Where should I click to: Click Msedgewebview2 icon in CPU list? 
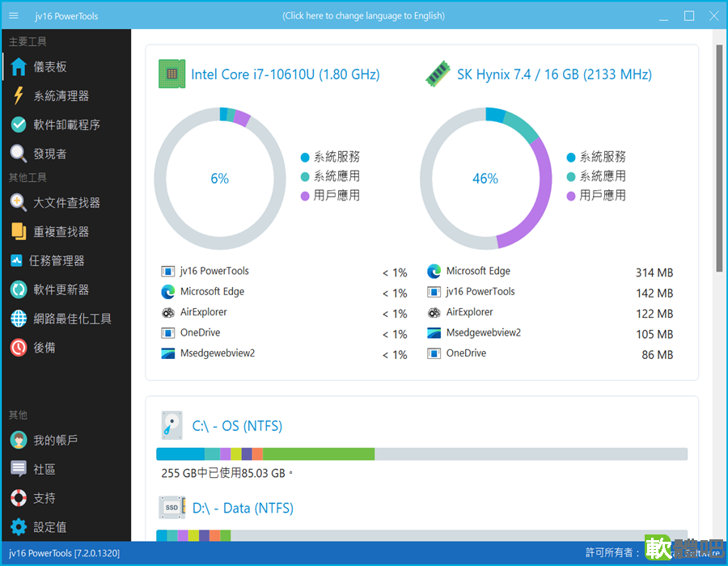tap(167, 353)
